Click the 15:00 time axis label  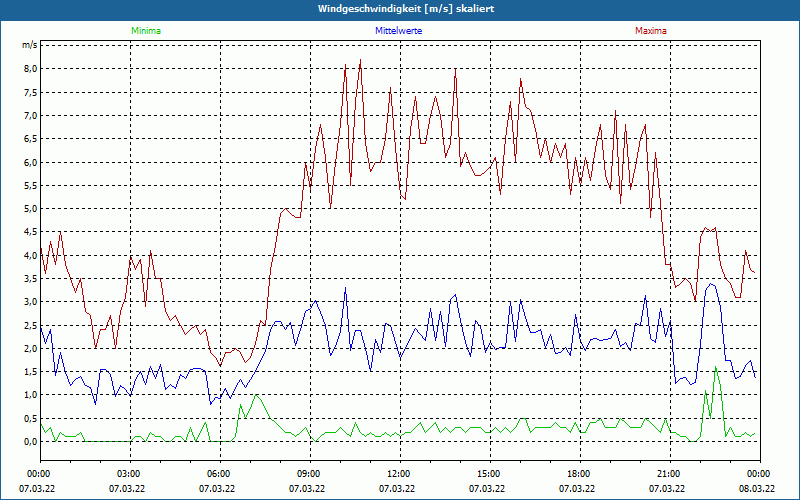tap(488, 473)
